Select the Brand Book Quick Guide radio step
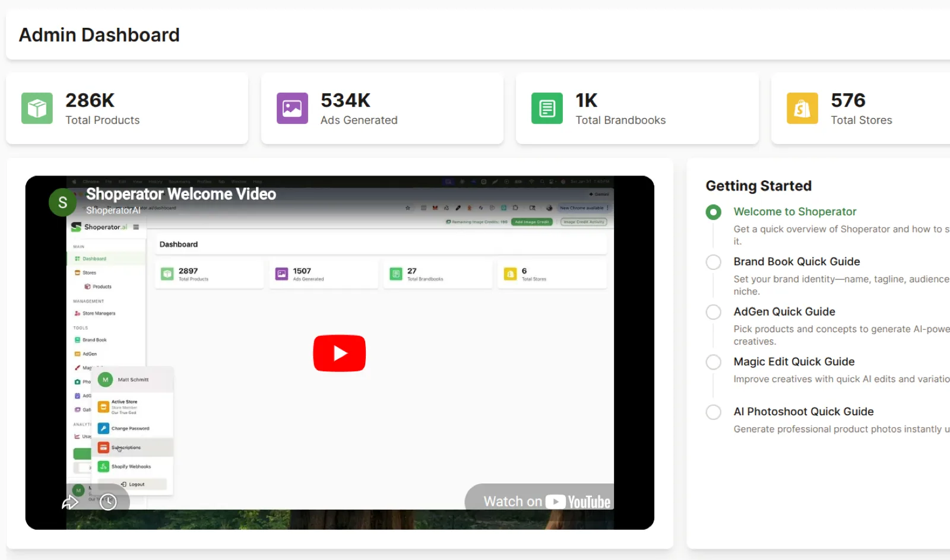 pyautogui.click(x=714, y=262)
